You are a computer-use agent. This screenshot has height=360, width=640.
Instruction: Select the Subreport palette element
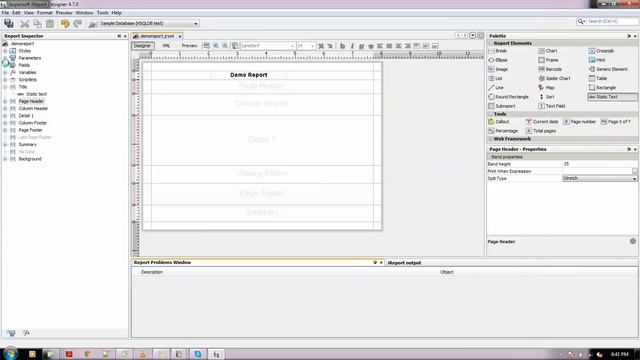coord(502,106)
